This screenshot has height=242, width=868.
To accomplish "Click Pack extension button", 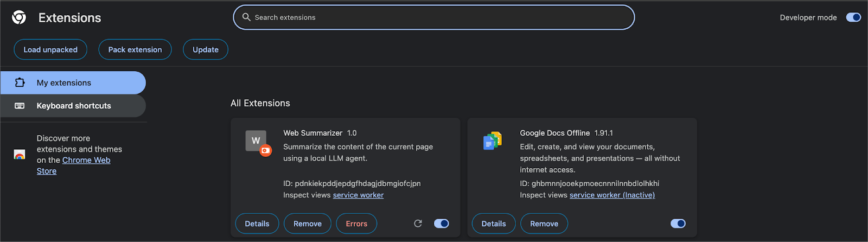I will click(x=135, y=49).
